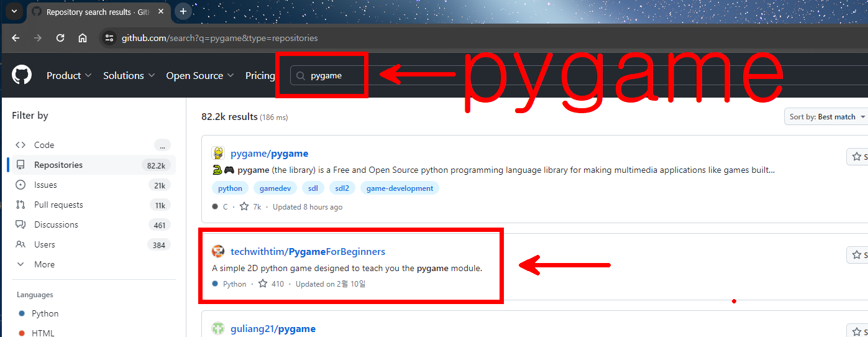The height and width of the screenshot is (337, 868).
Task: Filter results by Users
Action: (x=91, y=244)
